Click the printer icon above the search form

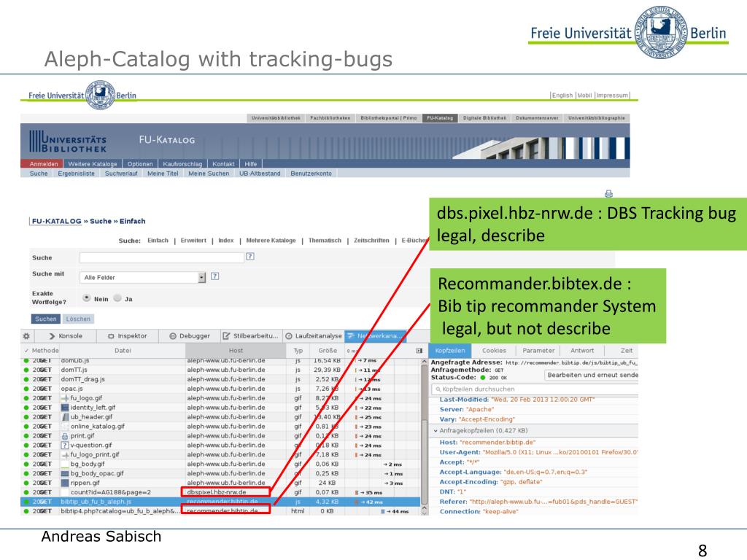(x=608, y=193)
